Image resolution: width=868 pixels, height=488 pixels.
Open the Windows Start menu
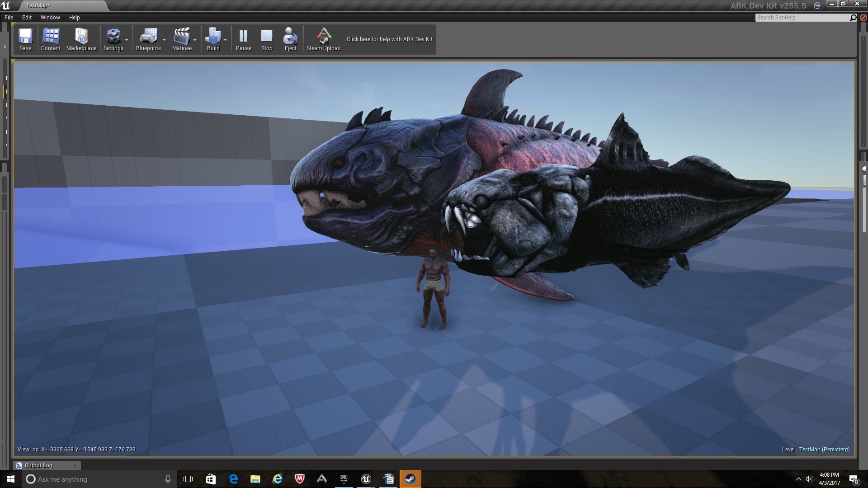[x=11, y=479]
